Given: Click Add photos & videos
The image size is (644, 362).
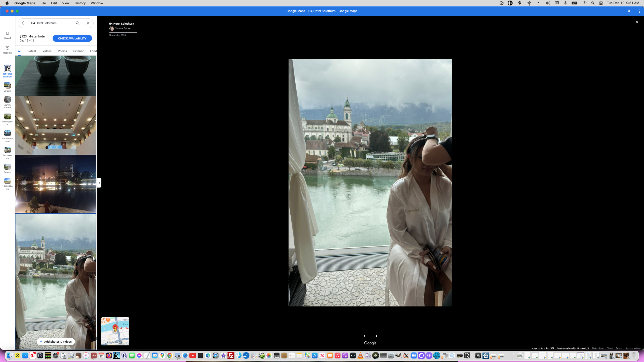Looking at the screenshot, I should pyautogui.click(x=56, y=342).
